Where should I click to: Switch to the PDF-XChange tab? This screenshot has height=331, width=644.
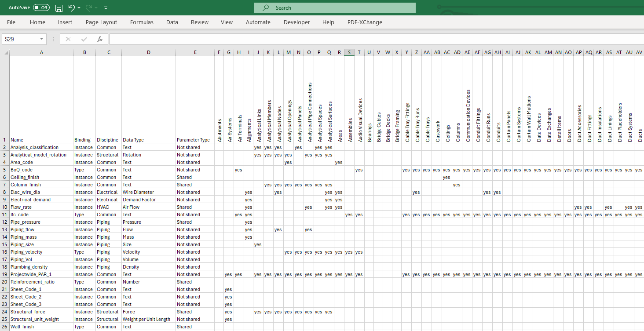coord(365,22)
